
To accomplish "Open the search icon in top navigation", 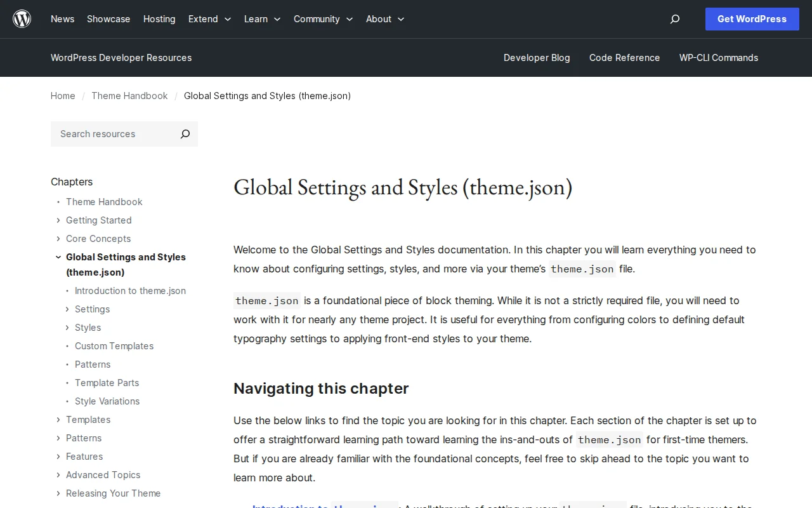I will (674, 19).
